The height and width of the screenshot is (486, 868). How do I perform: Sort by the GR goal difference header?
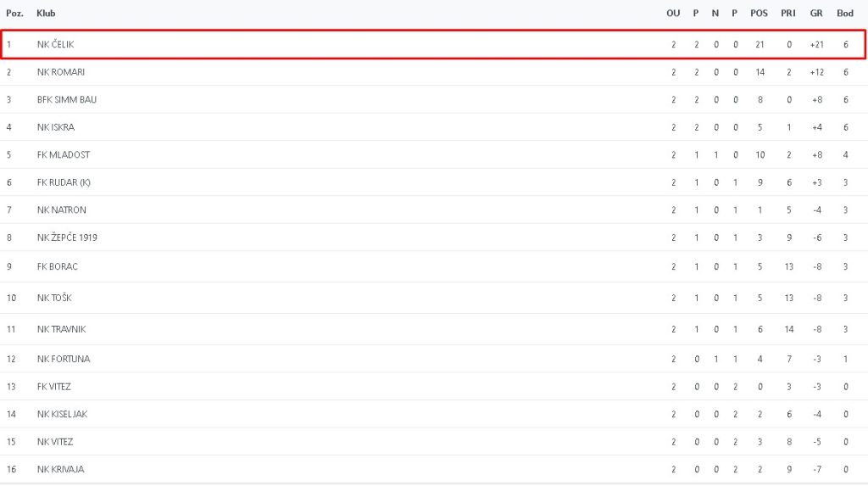coord(816,14)
